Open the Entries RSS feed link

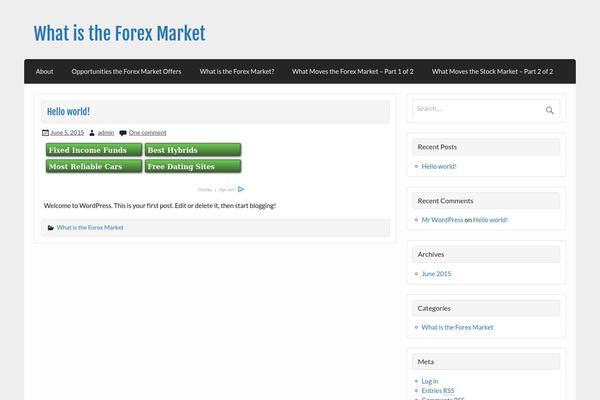(x=438, y=391)
